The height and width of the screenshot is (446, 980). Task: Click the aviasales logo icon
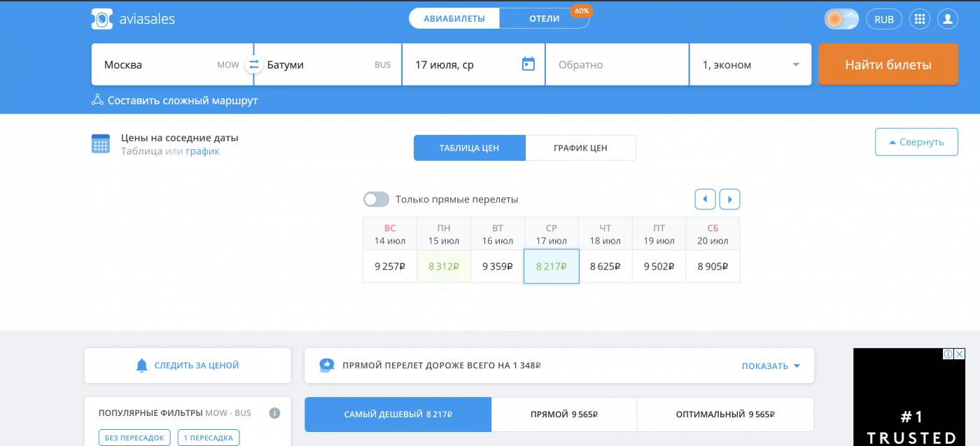coord(102,19)
